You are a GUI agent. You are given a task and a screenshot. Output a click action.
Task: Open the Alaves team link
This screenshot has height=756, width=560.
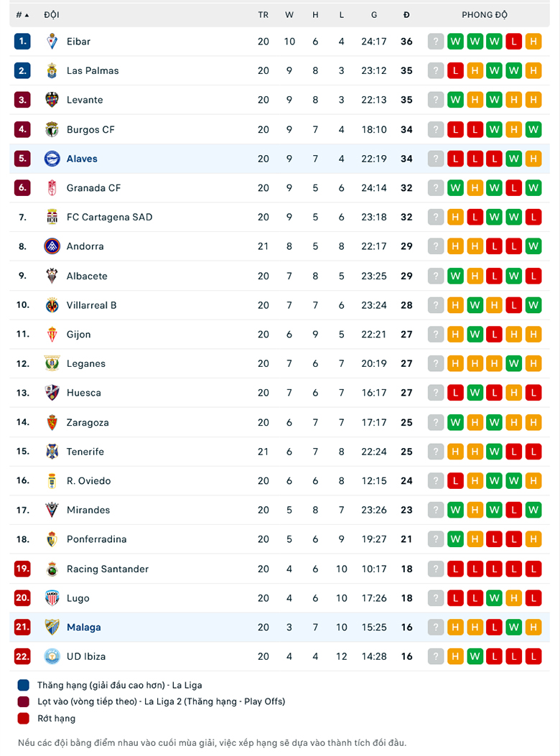coord(82,159)
